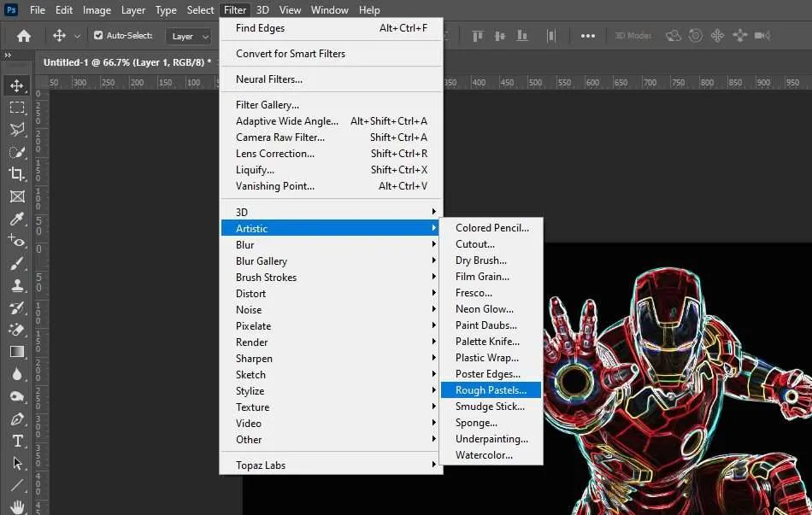
Task: Expand the toolbar double-arrow
Action: click(x=8, y=55)
